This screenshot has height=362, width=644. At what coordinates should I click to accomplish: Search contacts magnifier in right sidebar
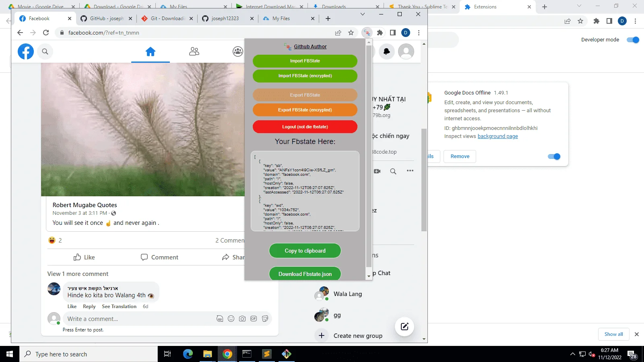tap(393, 171)
